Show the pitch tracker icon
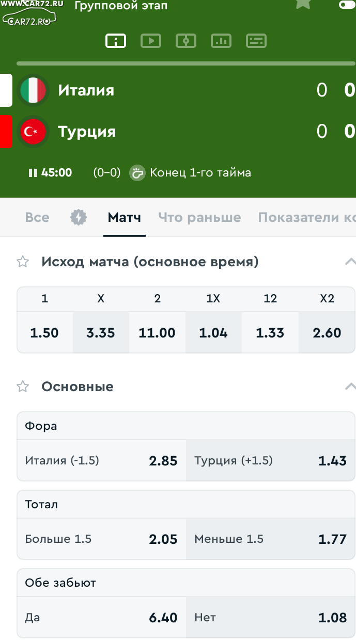 pos(186,41)
